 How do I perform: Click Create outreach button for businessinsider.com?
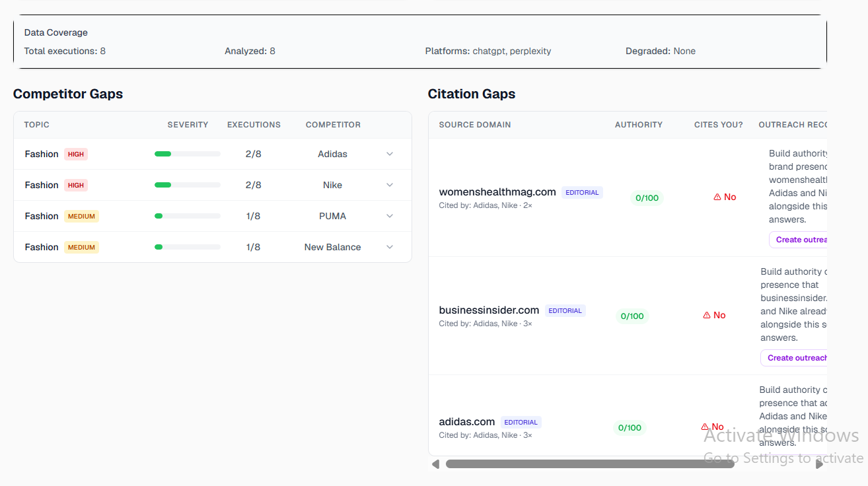point(794,358)
